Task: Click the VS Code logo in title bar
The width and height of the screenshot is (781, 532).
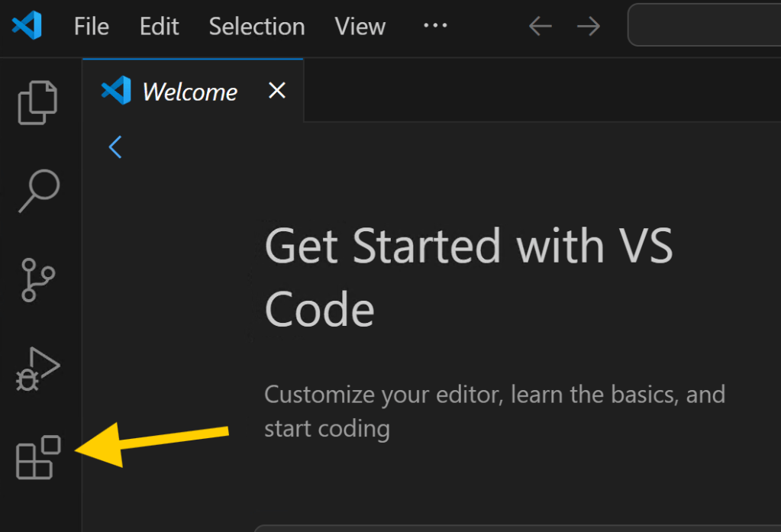Action: (x=27, y=26)
